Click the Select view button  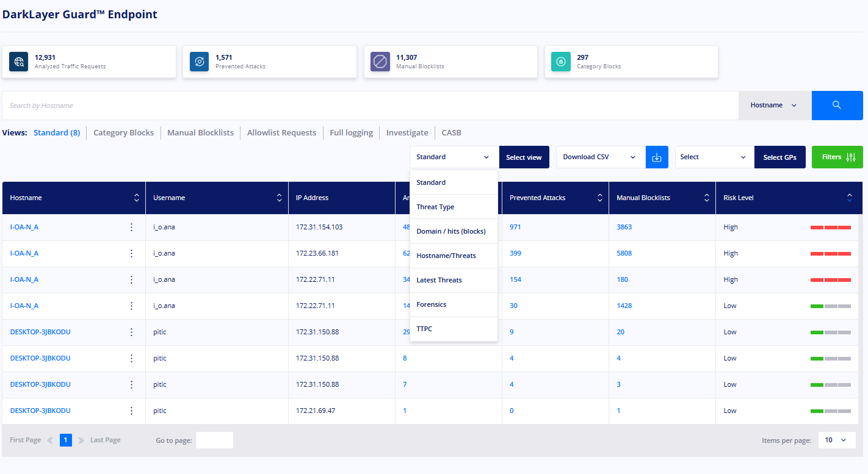524,157
